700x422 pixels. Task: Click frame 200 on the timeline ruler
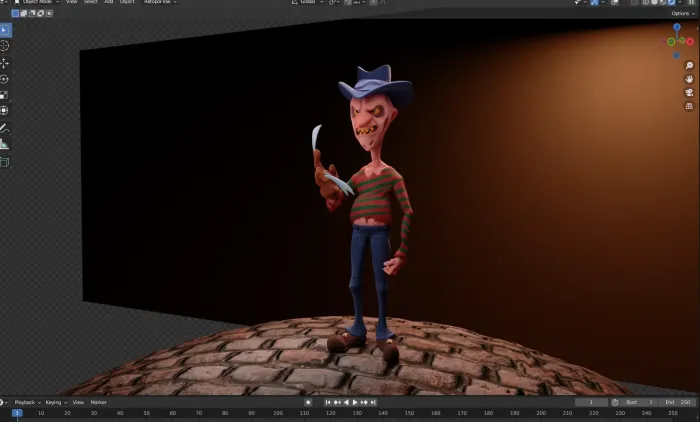(541, 414)
